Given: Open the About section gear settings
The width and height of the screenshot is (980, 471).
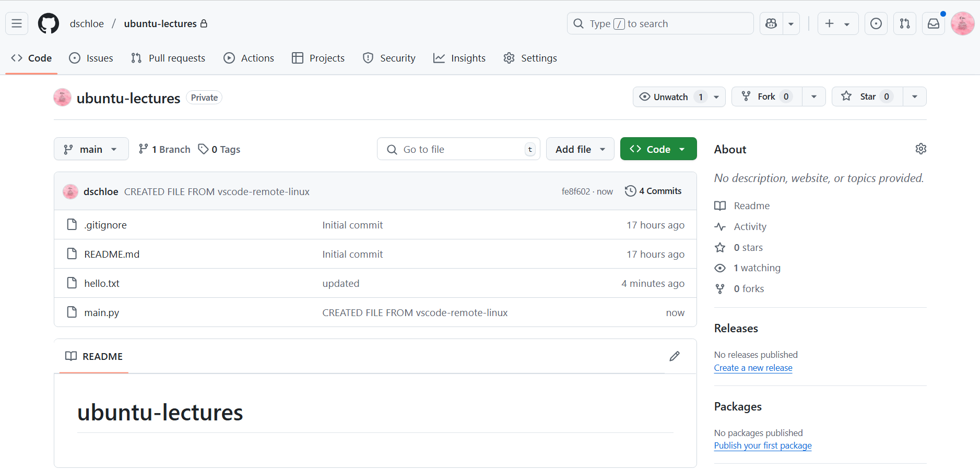Looking at the screenshot, I should pyautogui.click(x=921, y=149).
